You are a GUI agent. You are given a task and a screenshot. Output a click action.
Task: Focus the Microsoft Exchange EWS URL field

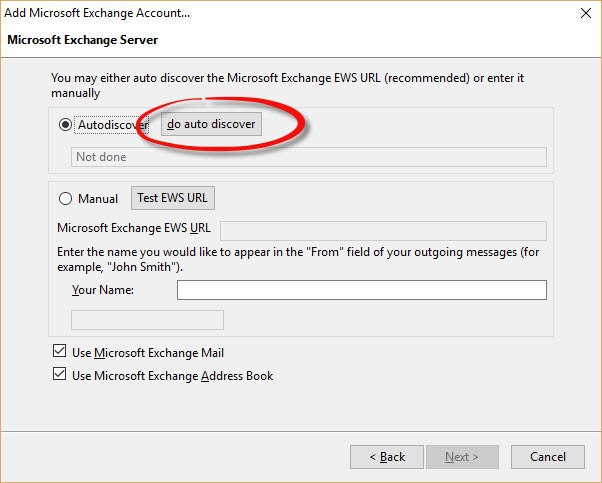tap(383, 230)
